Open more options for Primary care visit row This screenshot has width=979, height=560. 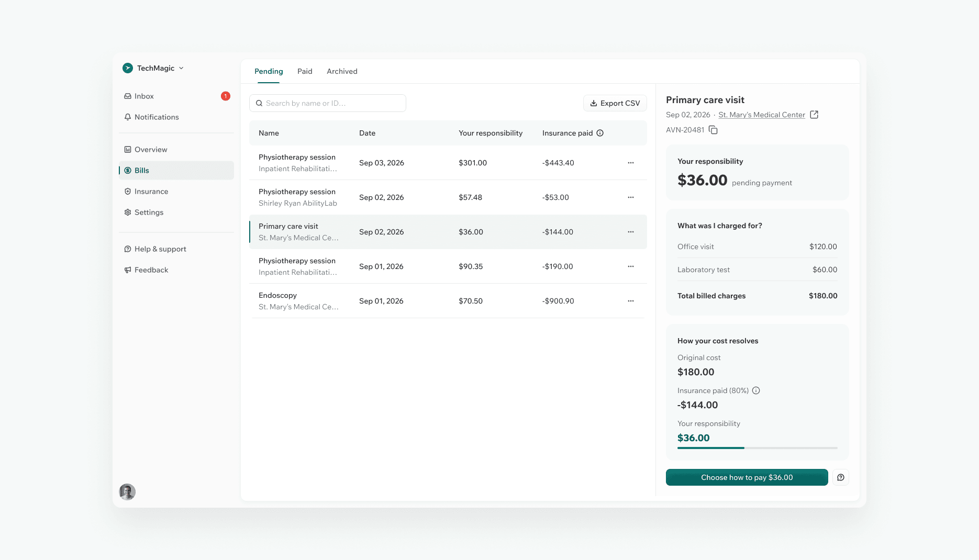point(631,232)
